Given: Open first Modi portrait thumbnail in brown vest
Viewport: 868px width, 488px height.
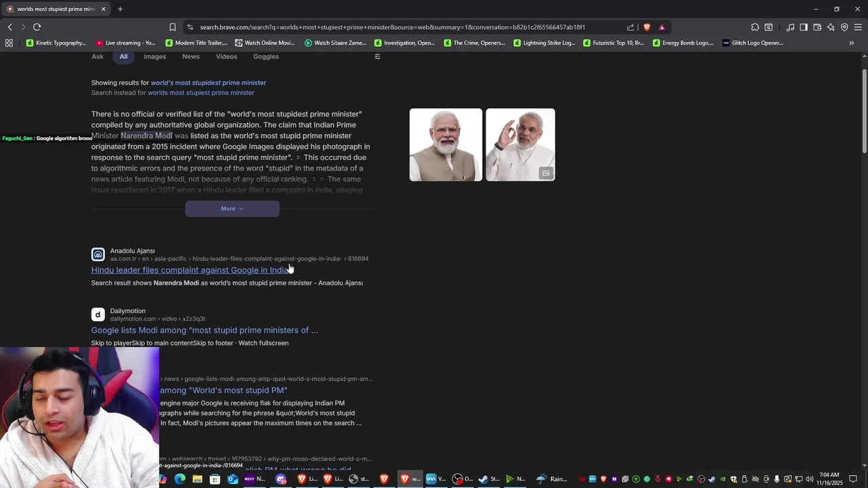Looking at the screenshot, I should [x=446, y=144].
